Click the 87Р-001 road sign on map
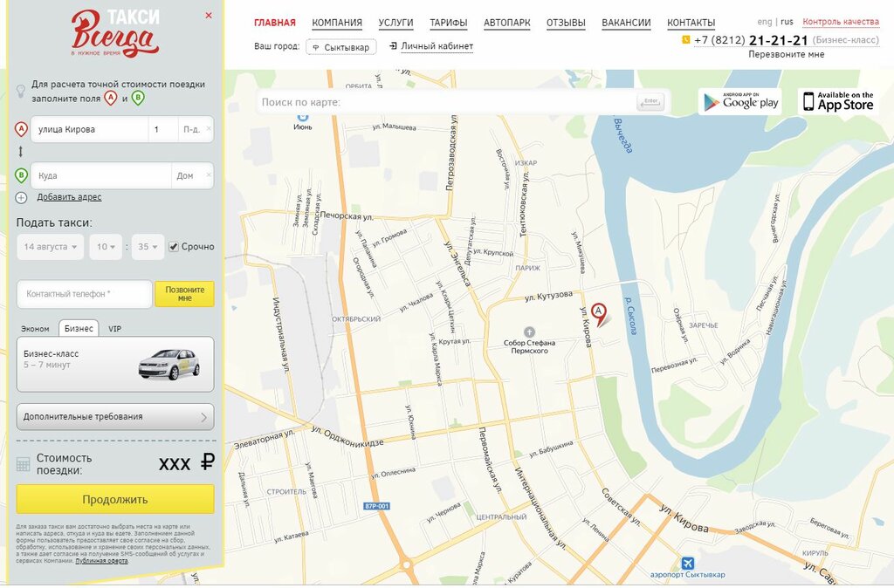 coord(376,506)
